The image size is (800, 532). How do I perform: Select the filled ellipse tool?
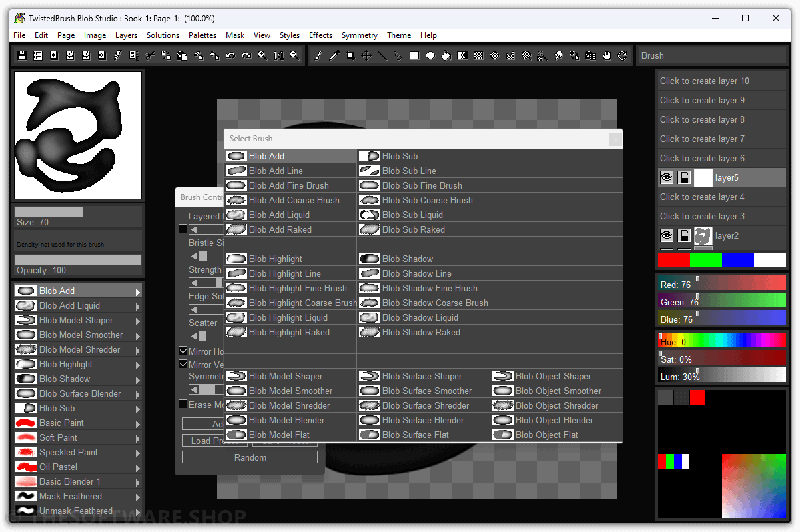tap(430, 55)
